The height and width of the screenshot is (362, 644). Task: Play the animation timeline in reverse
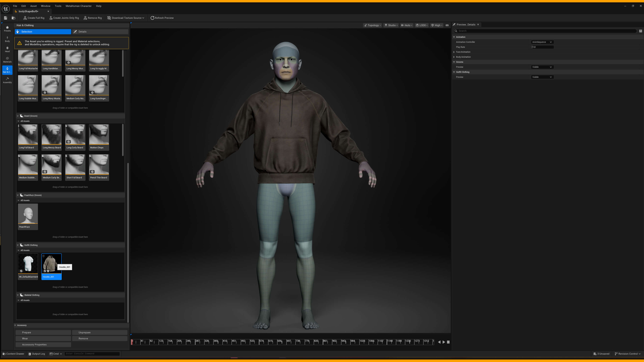point(439,342)
